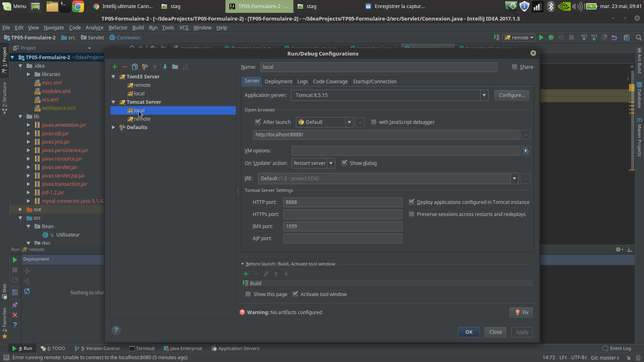This screenshot has height=362, width=644.
Task: Close the Run tool window tab with red X
Action: pos(15,315)
